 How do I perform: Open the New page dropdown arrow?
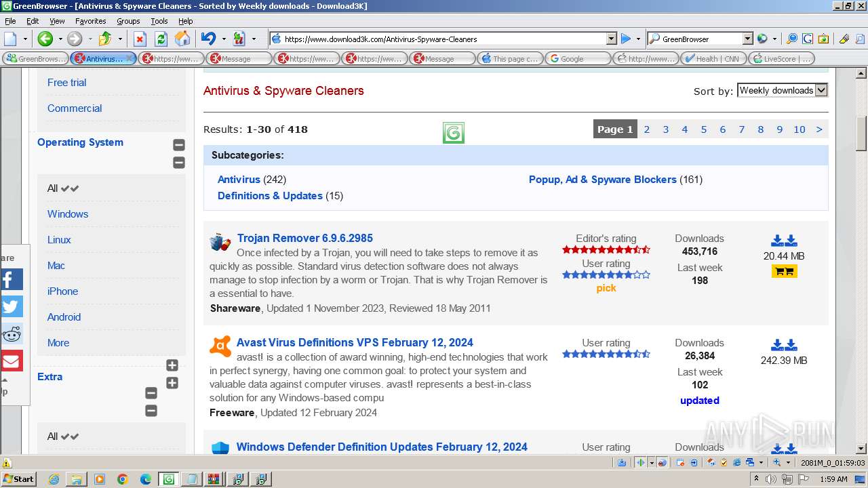click(x=25, y=39)
